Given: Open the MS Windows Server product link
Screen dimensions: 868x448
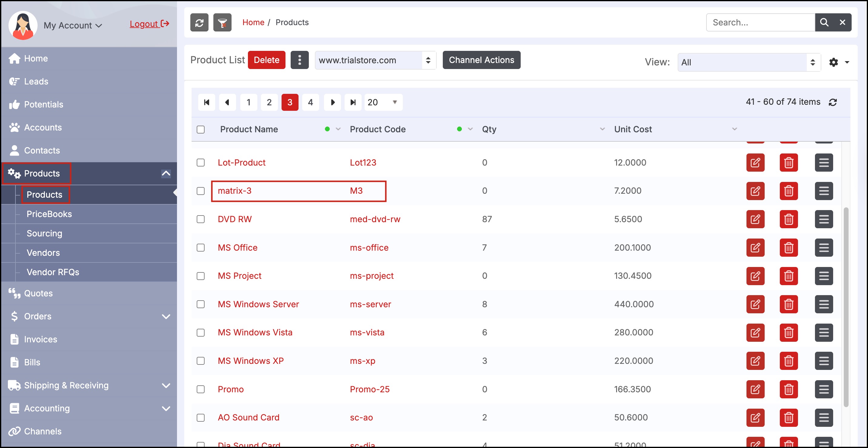Looking at the screenshot, I should 258,304.
